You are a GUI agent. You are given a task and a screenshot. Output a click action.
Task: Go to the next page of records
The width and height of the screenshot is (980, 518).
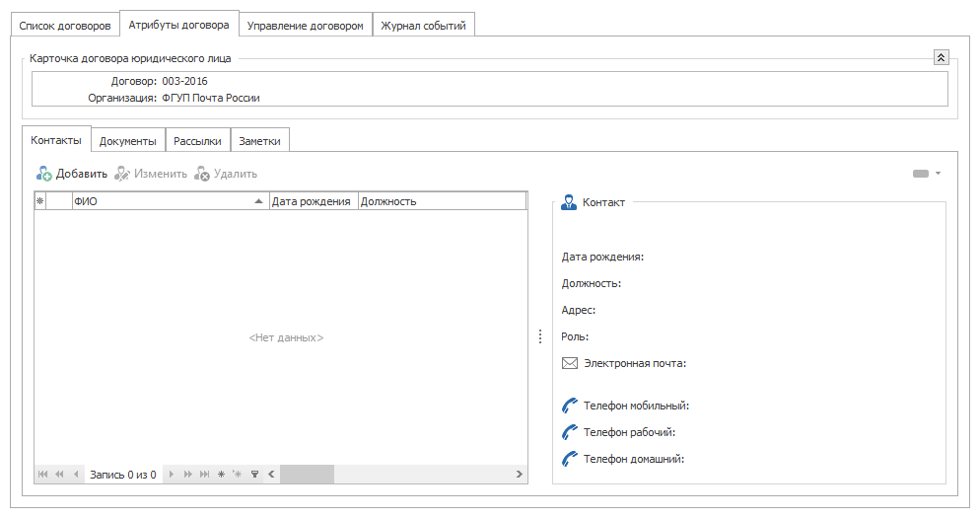[x=187, y=475]
